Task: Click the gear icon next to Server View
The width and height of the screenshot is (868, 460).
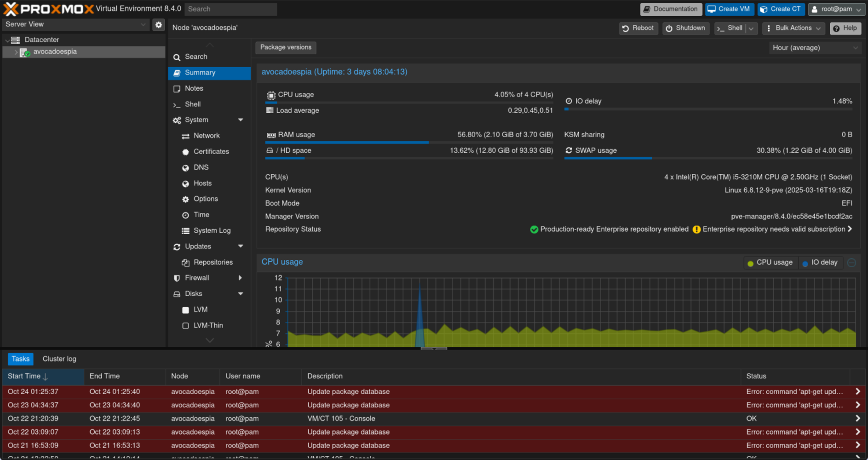Action: (x=158, y=24)
